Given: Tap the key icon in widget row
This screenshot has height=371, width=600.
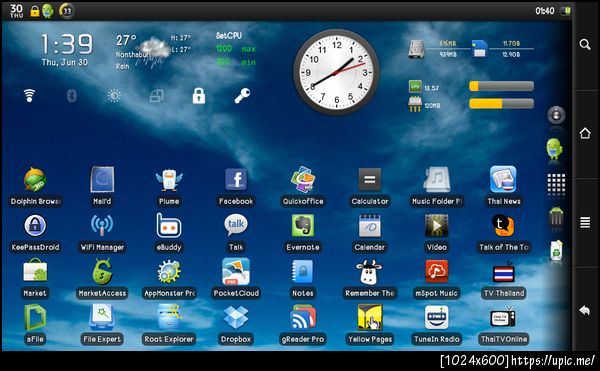Looking at the screenshot, I should point(242,96).
